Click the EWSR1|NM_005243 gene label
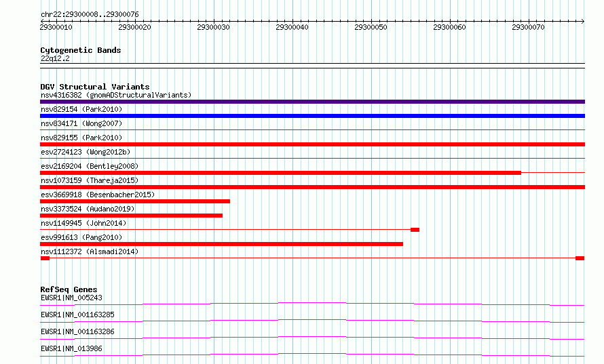 tap(71, 298)
